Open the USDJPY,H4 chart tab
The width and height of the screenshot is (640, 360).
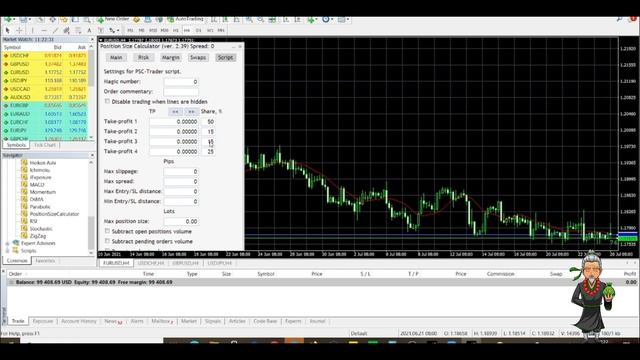click(x=220, y=263)
